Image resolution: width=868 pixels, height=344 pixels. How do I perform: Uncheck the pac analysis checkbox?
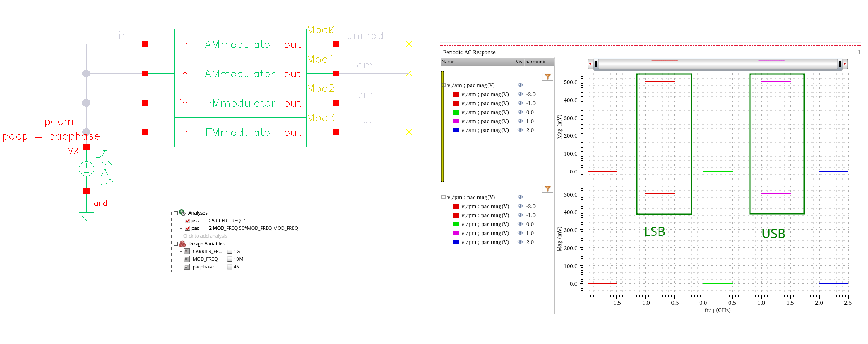point(187,229)
